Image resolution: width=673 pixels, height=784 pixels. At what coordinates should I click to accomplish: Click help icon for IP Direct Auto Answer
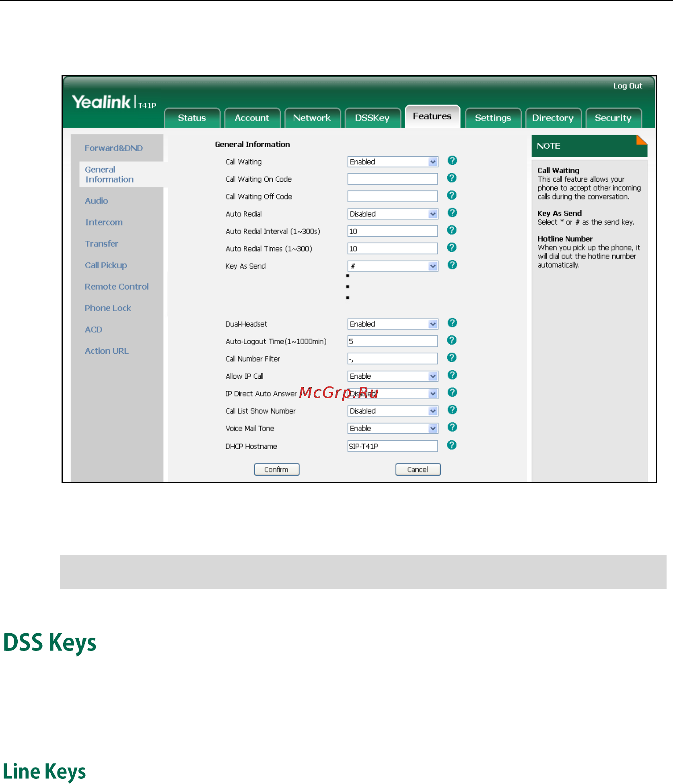pyautogui.click(x=452, y=392)
